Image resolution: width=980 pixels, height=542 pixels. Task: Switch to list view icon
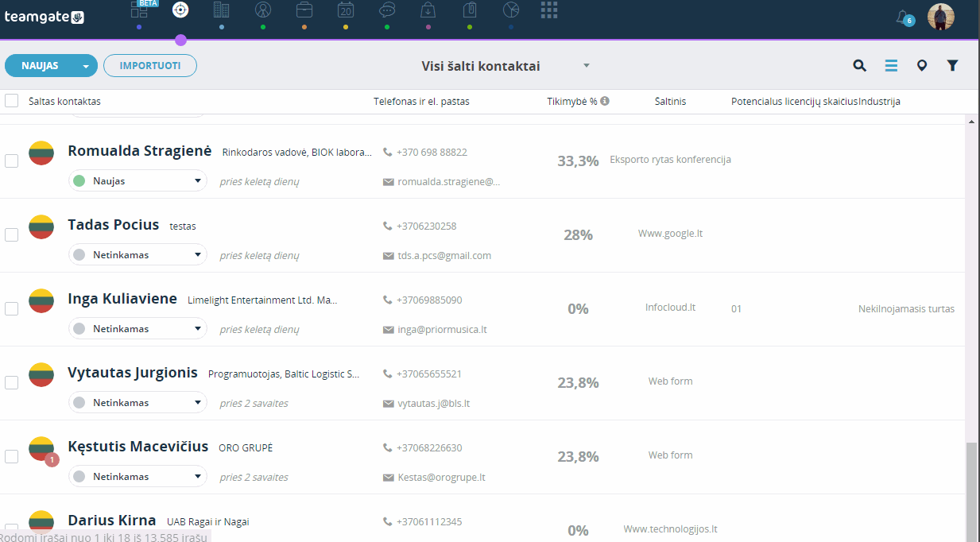[891, 66]
